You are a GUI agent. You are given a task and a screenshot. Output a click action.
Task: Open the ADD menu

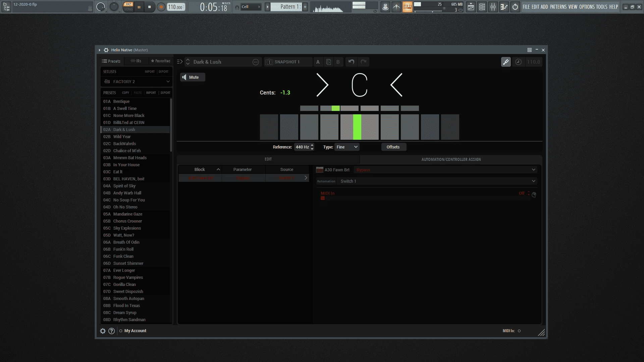tap(544, 7)
